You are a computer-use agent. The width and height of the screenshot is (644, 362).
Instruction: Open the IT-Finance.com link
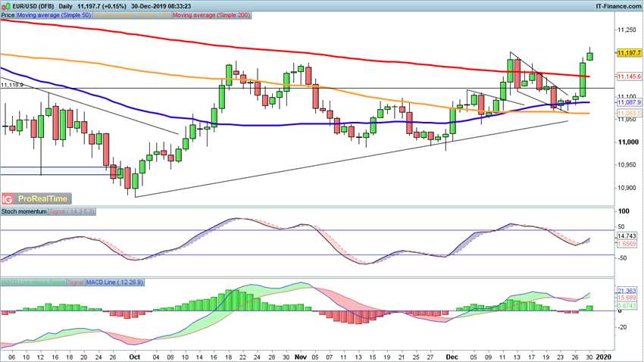pos(617,6)
